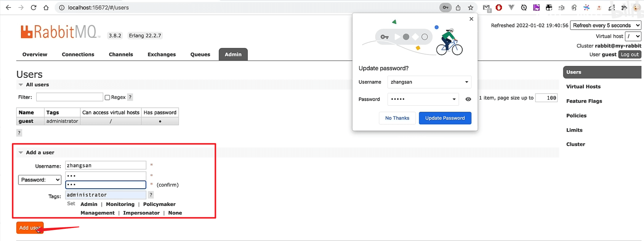Open help icon below users table
This screenshot has height=241, width=644.
[x=19, y=133]
